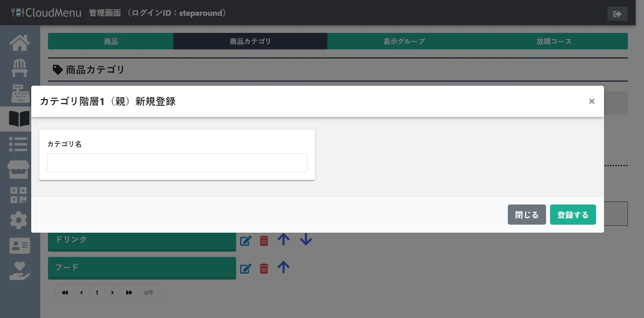This screenshot has width=644, height=318.
Task: Go to next page
Action: coord(112,293)
